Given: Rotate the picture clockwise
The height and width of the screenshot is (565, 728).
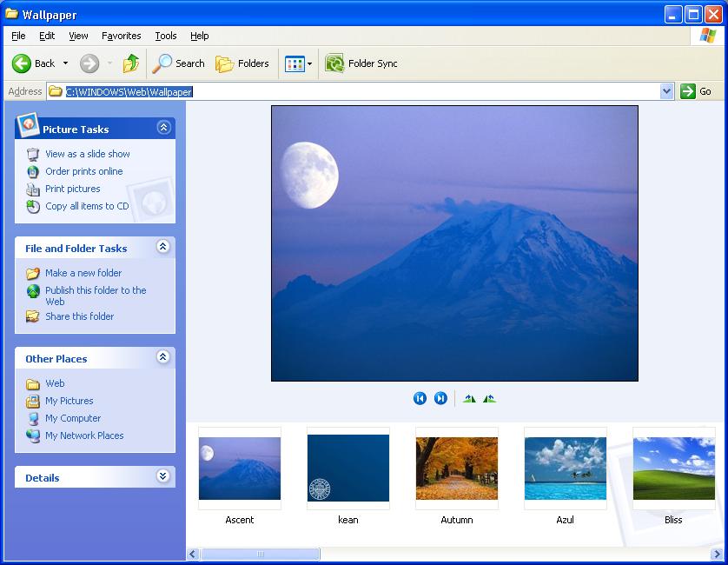Looking at the screenshot, I should [x=469, y=398].
